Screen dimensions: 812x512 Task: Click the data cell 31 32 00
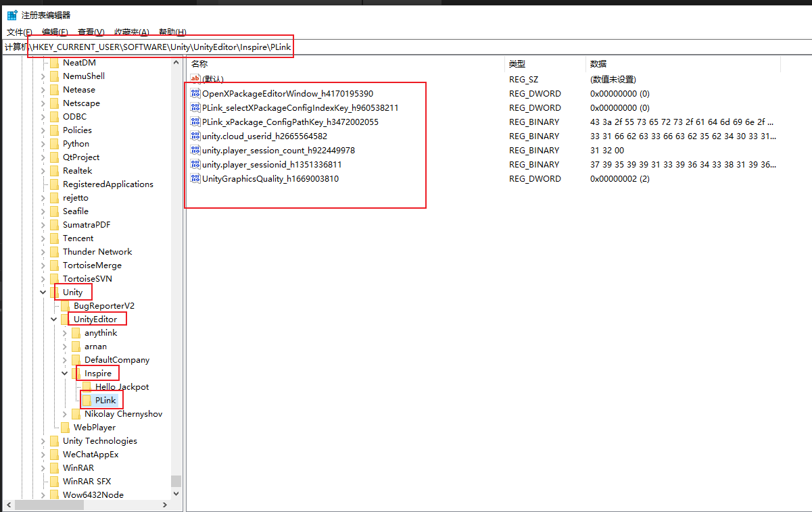pos(607,151)
